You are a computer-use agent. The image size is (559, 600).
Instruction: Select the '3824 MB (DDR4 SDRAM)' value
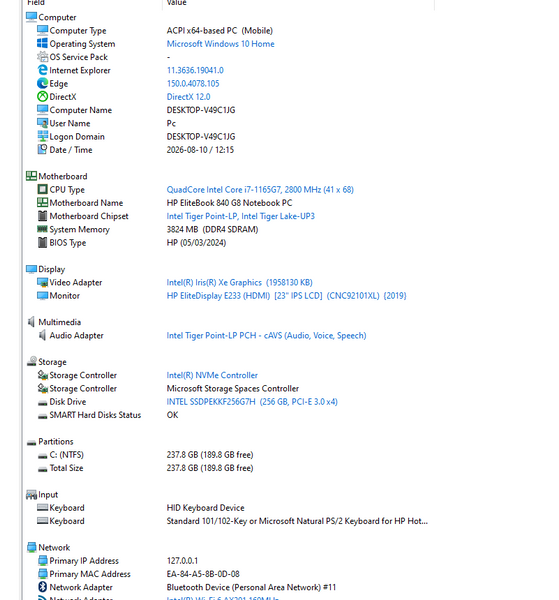coord(212,230)
